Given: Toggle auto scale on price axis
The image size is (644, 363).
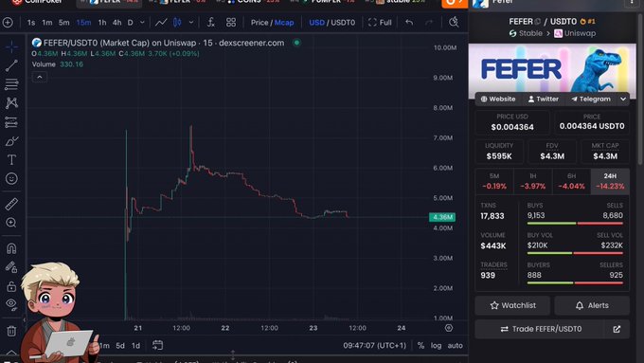Looking at the screenshot, I should [x=456, y=346].
